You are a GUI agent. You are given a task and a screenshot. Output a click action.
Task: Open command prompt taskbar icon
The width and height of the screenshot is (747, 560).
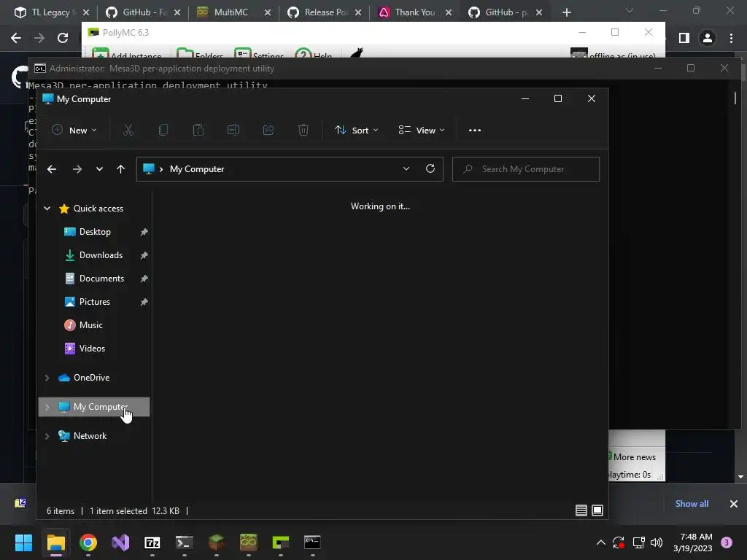[312, 542]
